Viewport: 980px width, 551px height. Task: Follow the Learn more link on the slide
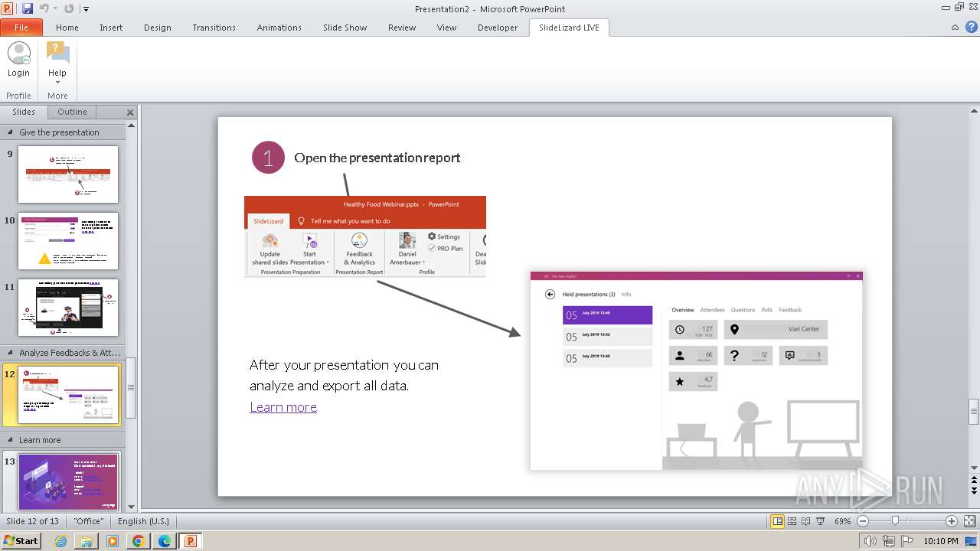click(x=283, y=407)
